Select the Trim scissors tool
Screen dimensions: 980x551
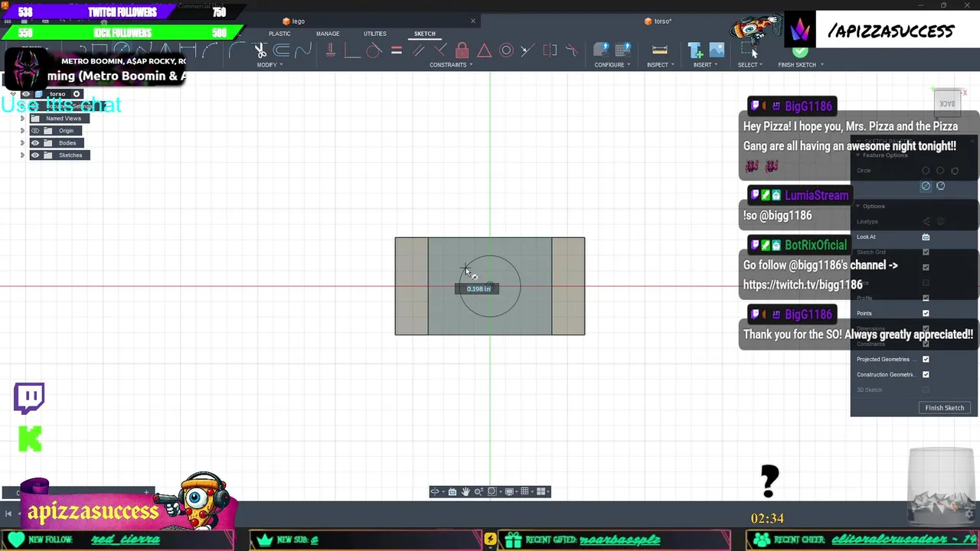[x=260, y=51]
